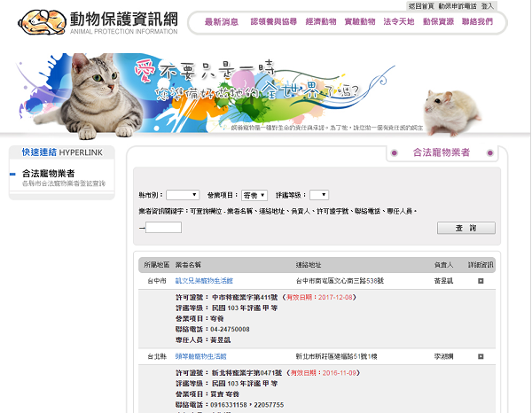
Task: Focus the keyword search input field
Action: coord(163,227)
